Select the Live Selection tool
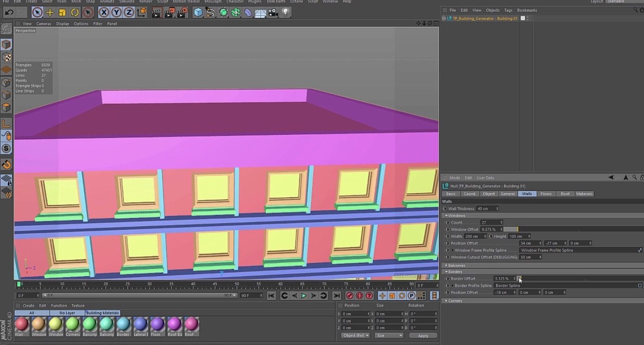This screenshot has width=644, height=345. 37,12
